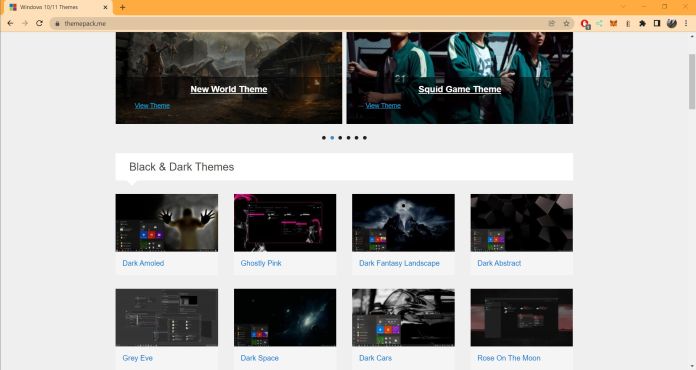Viewport: 696px width, 370px height.
Task: Open the Dark Space theme thumbnail
Action: pos(285,318)
